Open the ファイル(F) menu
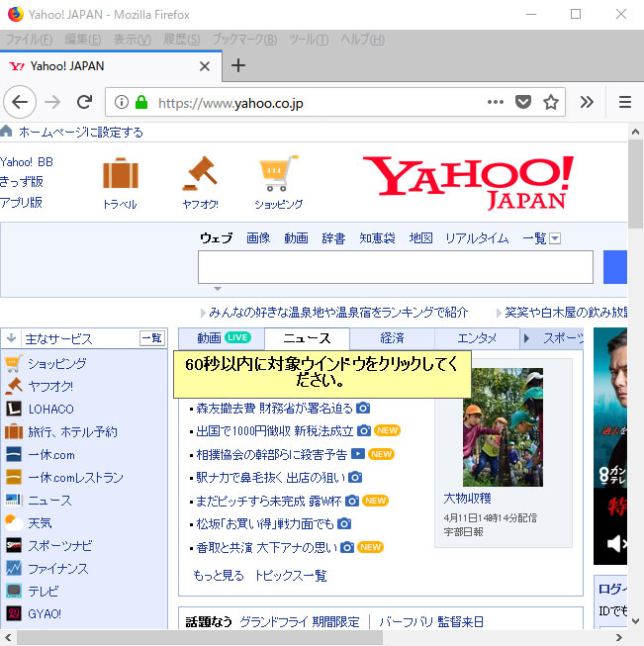This screenshot has height=646, width=644. [x=29, y=40]
